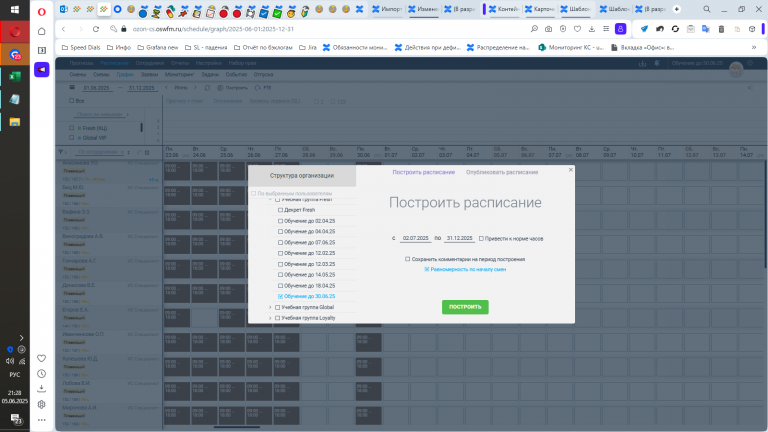This screenshot has height=432, width=768.
Task: Reload the page in Opera
Action: [x=96, y=29]
